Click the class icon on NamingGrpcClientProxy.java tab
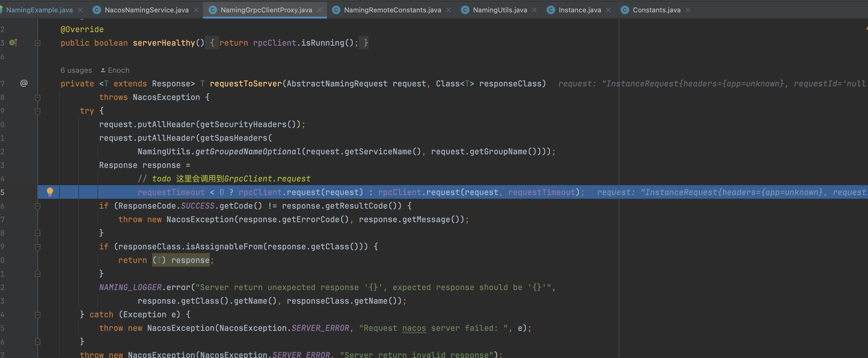 tap(213, 10)
